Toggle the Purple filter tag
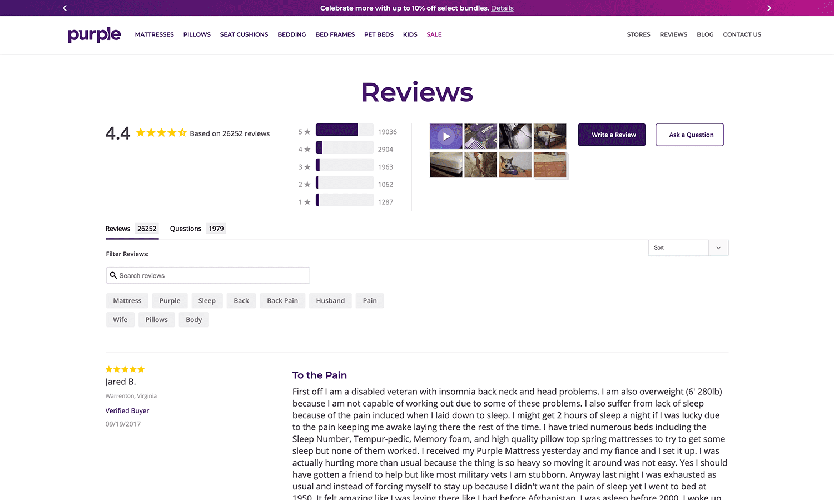 pos(170,301)
